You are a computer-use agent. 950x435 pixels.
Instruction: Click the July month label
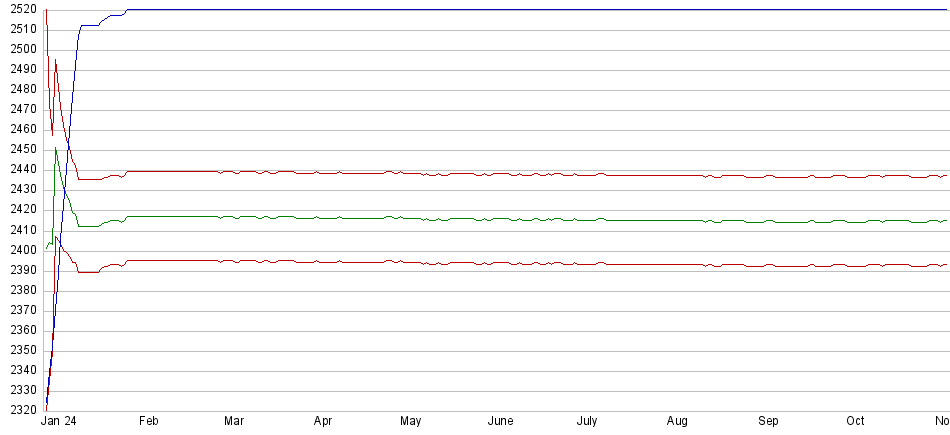point(588,422)
